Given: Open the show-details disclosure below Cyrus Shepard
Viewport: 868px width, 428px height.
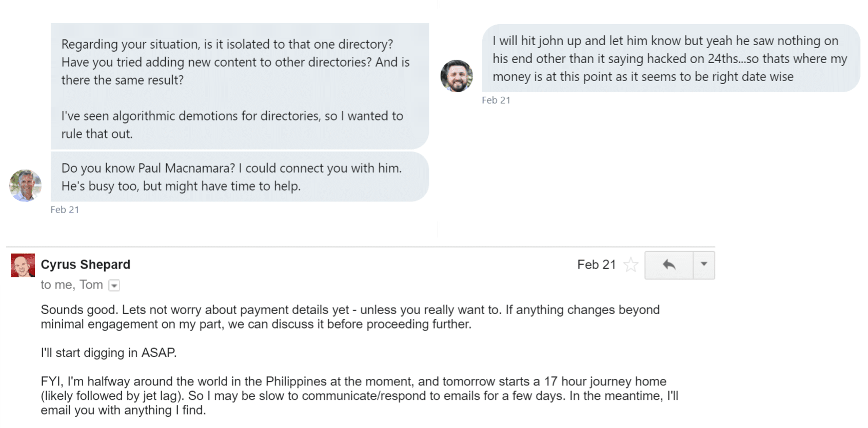Looking at the screenshot, I should (x=114, y=285).
